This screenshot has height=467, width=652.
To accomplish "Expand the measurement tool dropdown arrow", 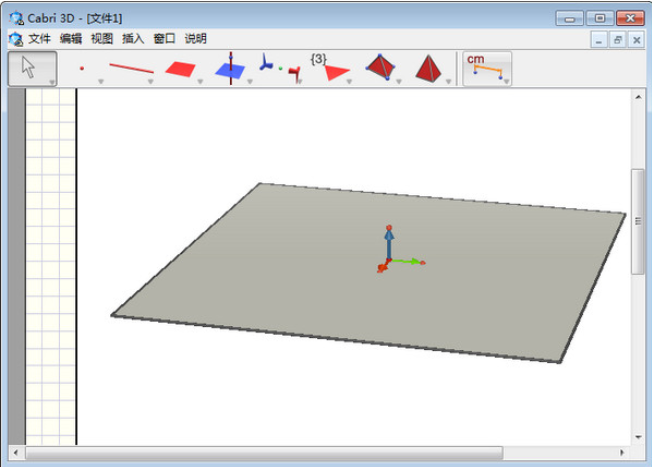I will click(506, 82).
